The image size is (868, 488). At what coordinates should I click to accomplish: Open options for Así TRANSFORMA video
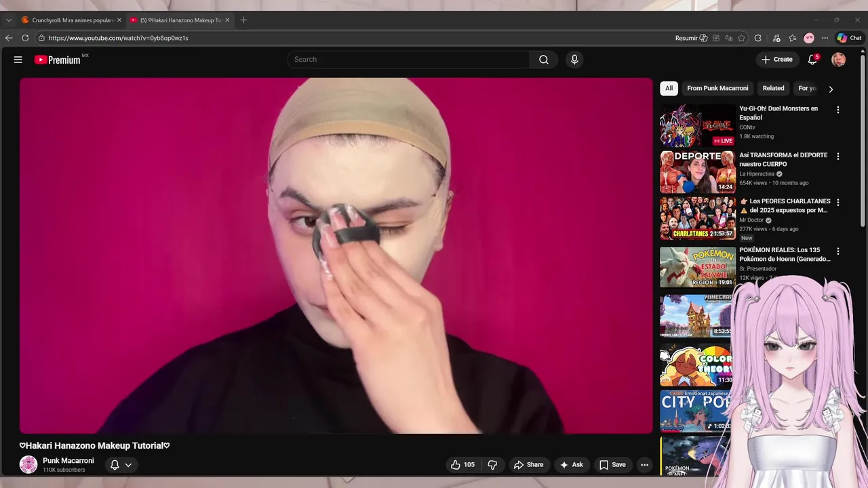point(837,156)
